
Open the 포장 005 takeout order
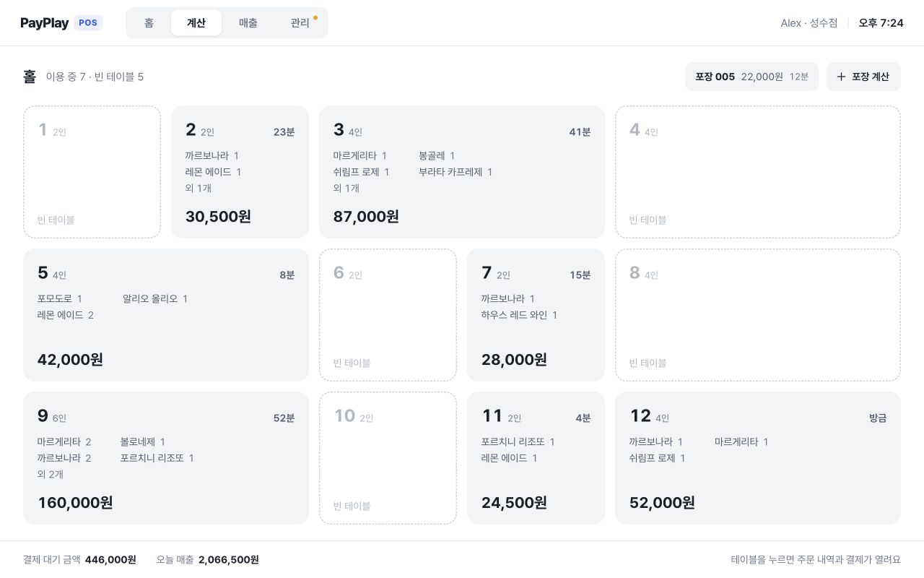[x=752, y=77]
